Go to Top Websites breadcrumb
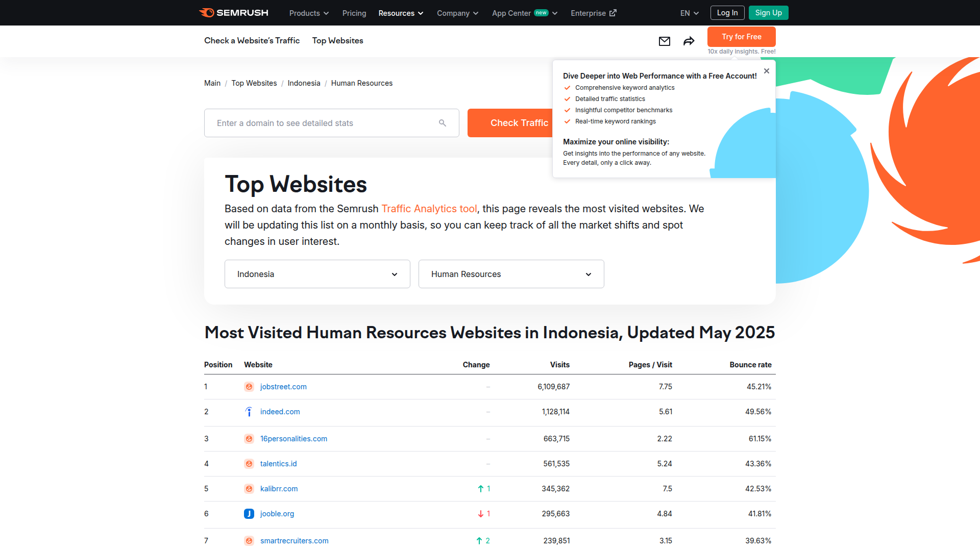Viewport: 980px width, 551px height. click(254, 83)
